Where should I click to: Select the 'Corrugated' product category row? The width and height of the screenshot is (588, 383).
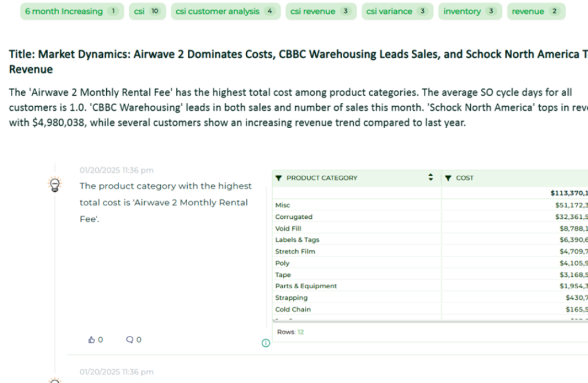click(430, 217)
